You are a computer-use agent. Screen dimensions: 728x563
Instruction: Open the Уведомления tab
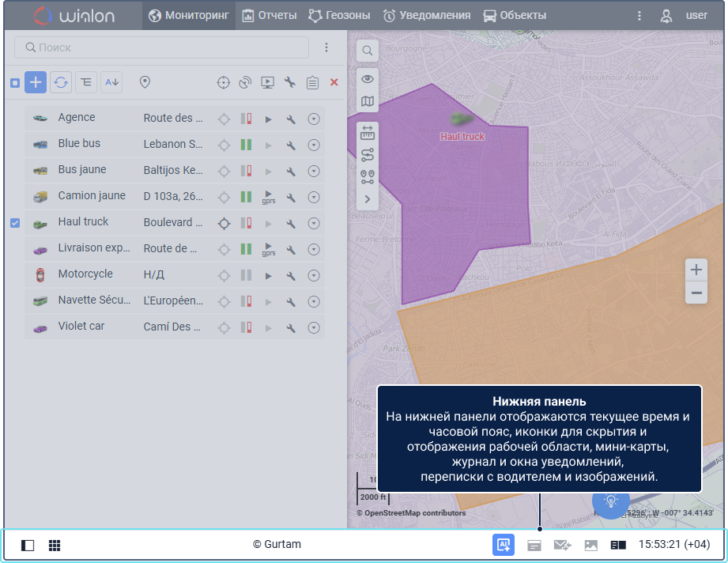coord(427,15)
